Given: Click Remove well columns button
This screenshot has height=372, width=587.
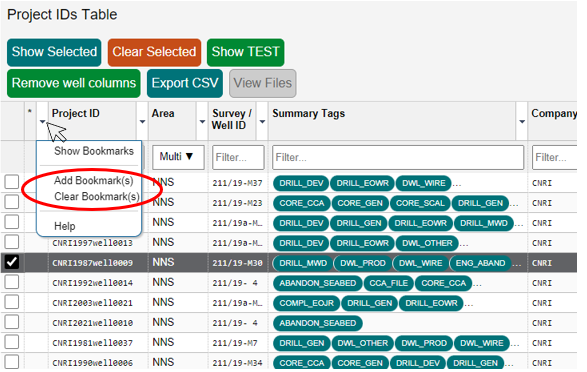Looking at the screenshot, I should [x=74, y=83].
